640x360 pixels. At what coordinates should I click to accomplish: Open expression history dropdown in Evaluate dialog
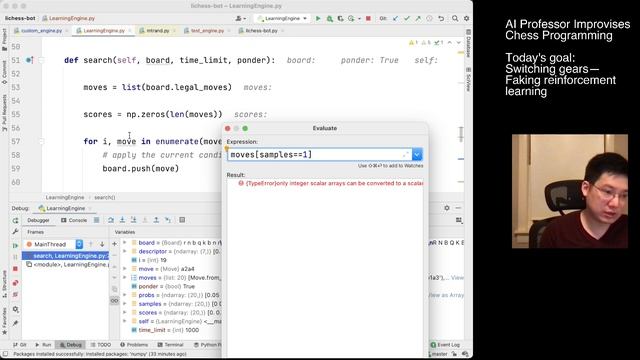pyautogui.click(x=417, y=155)
